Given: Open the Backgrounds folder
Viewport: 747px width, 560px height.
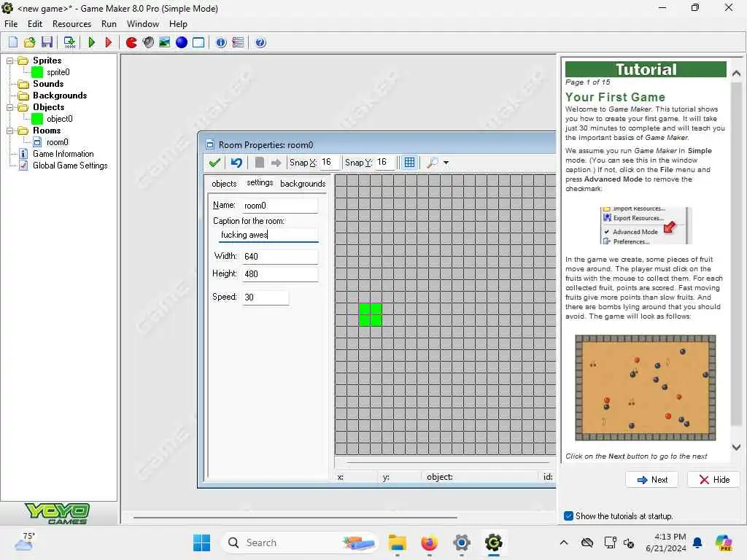Looking at the screenshot, I should (x=60, y=96).
